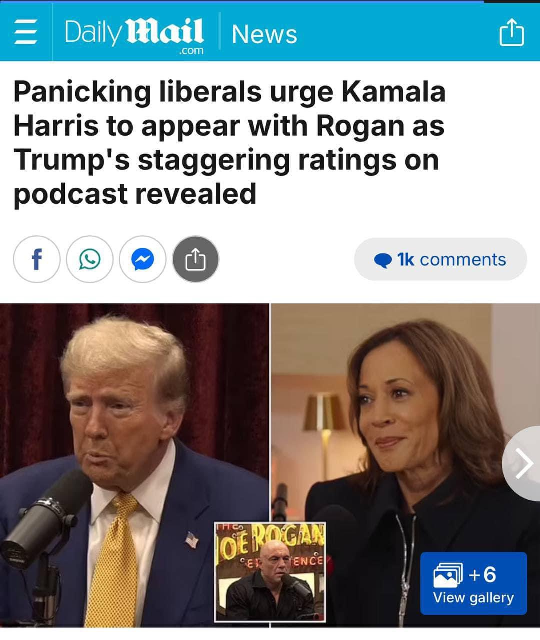
Task: Tap the "1k" comment count
Action: pyautogui.click(x=406, y=259)
